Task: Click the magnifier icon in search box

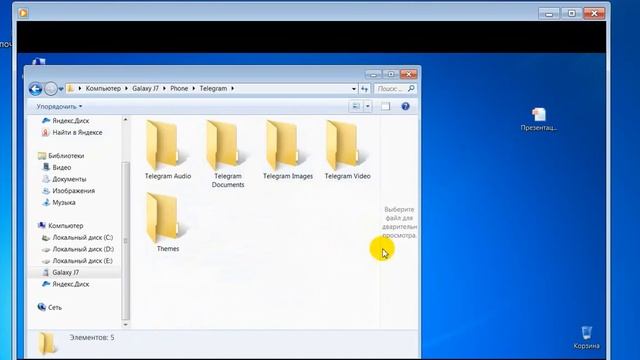Action: 411,88
